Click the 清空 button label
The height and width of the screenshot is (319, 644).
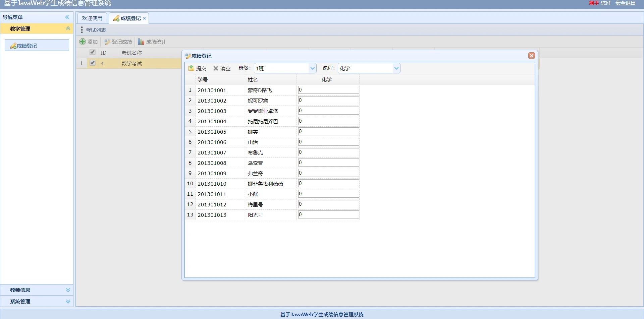pos(225,69)
